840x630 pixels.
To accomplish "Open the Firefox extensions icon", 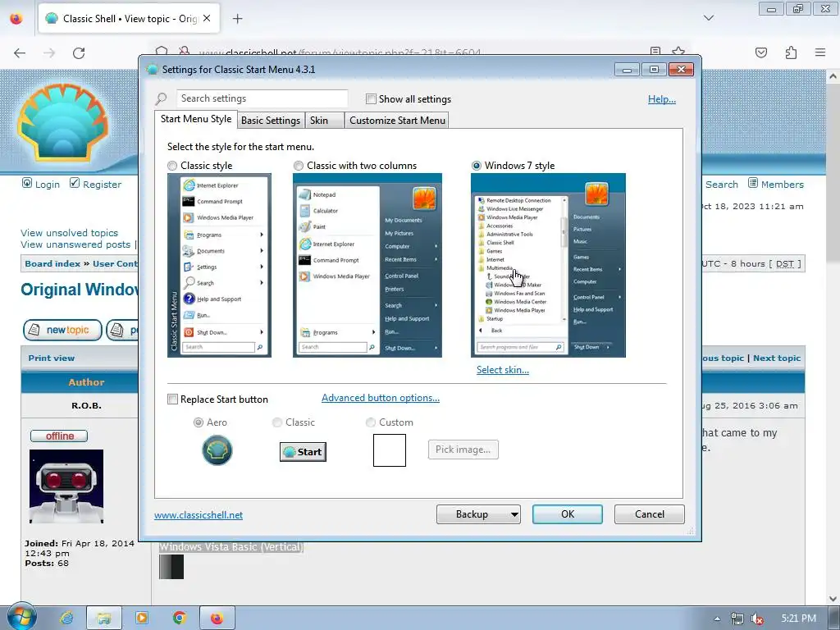I will click(791, 52).
